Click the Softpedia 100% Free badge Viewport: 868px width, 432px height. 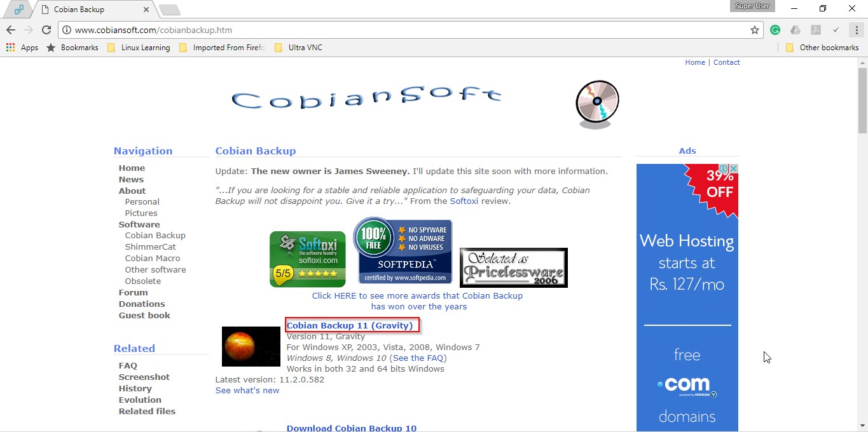coord(402,252)
